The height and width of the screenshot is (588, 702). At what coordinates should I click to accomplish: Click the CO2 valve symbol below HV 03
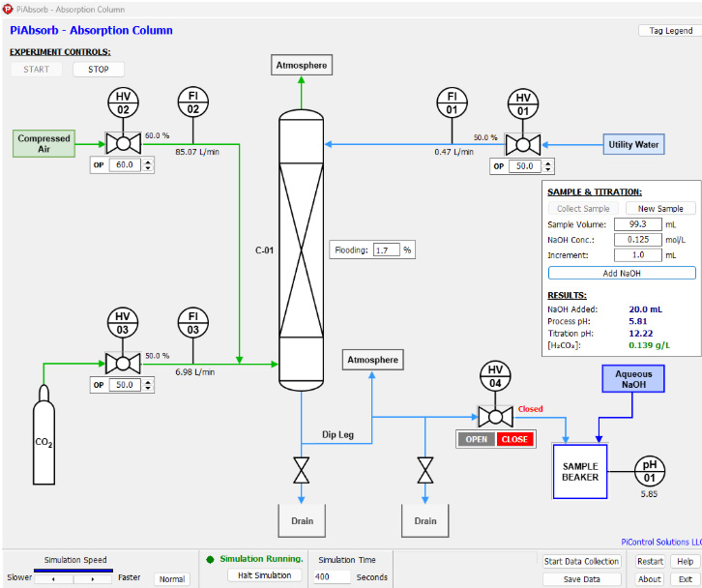pos(123,364)
